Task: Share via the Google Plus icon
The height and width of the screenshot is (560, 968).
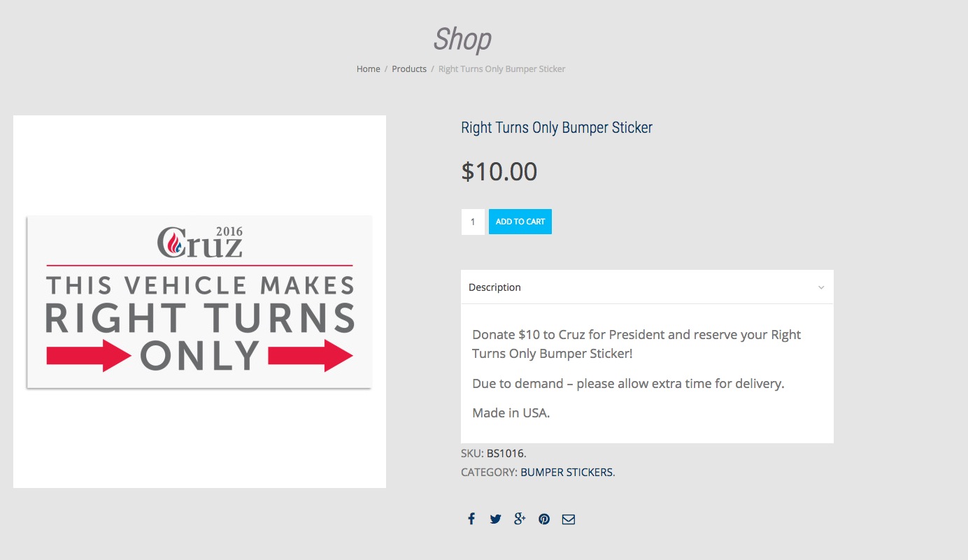Action: click(x=520, y=519)
